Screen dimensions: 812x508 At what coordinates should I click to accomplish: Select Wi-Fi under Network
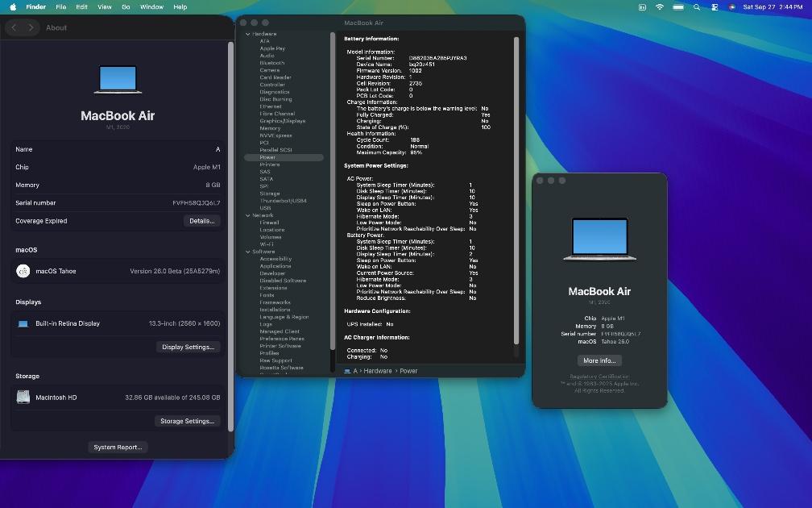[x=266, y=244]
